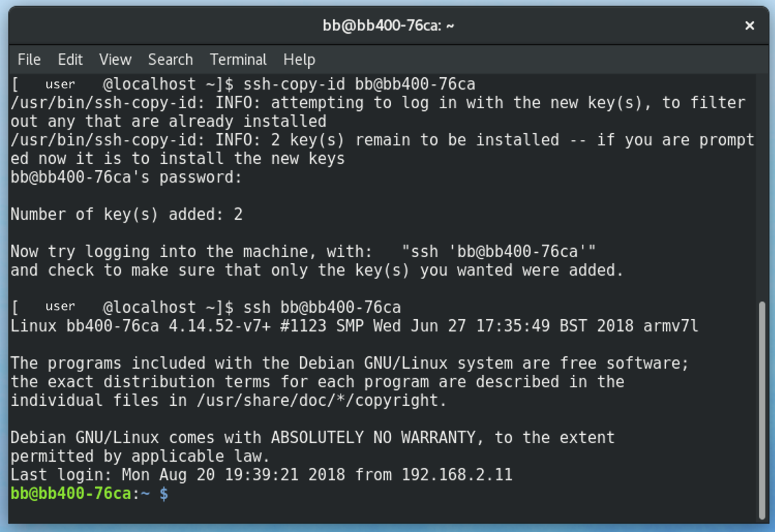
Task: Click the empty scrollbar track above the thumb
Action: [x=762, y=186]
